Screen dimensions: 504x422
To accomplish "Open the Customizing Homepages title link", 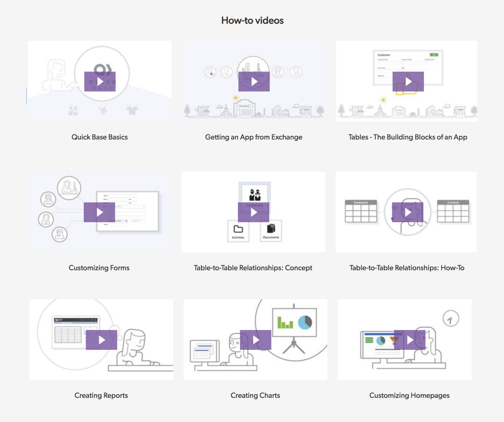I will 409,395.
